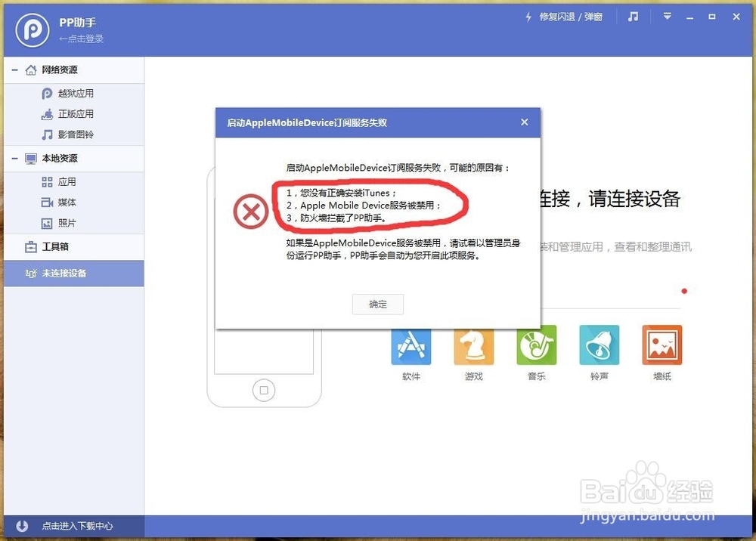Open the 软件 app store icon
The width and height of the screenshot is (756, 541).
pos(411,345)
